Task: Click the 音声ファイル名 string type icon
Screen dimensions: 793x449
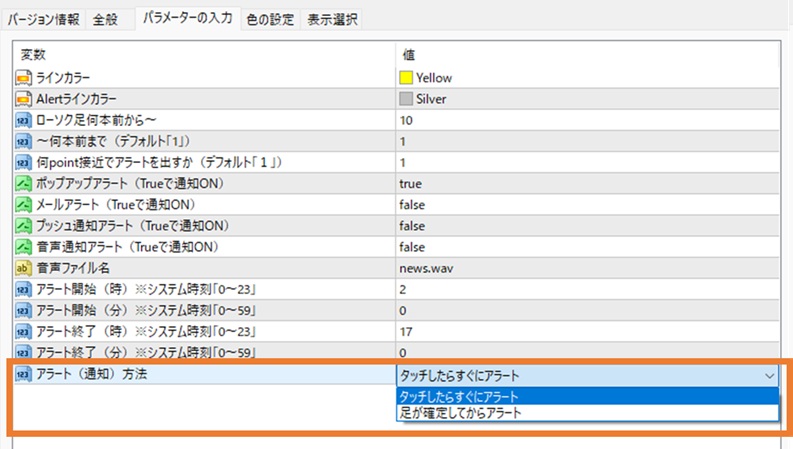Action: pos(23,268)
